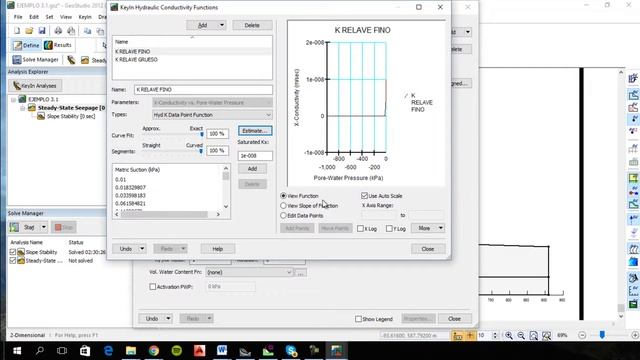The height and width of the screenshot is (360, 640).
Task: Uncheck Steady-State analysis in Solve Manager
Action: click(13, 260)
